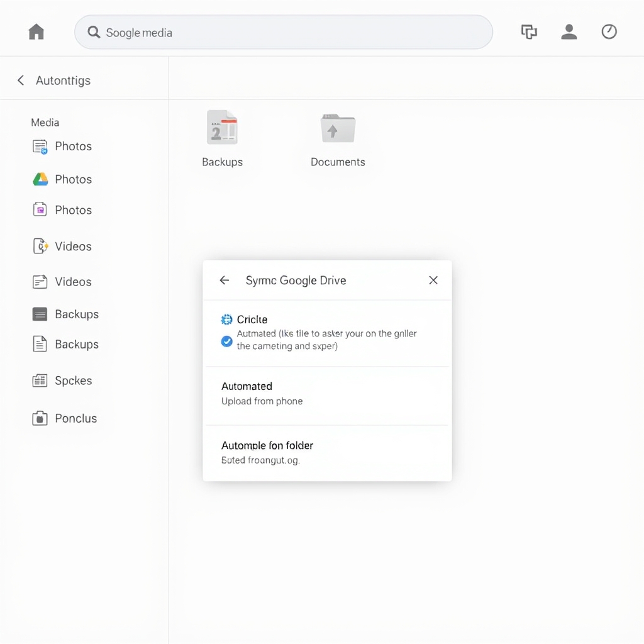
Task: Click the second Videos document icon
Action: [40, 282]
